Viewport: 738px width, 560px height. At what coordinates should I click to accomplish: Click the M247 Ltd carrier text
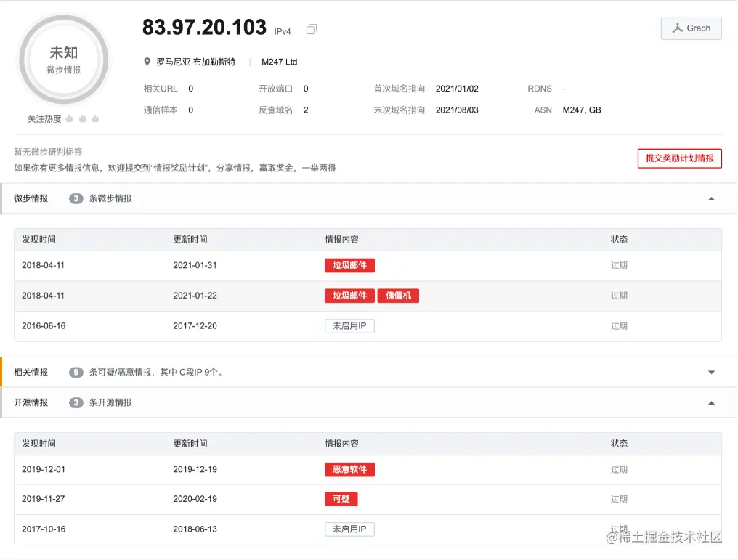pyautogui.click(x=279, y=62)
